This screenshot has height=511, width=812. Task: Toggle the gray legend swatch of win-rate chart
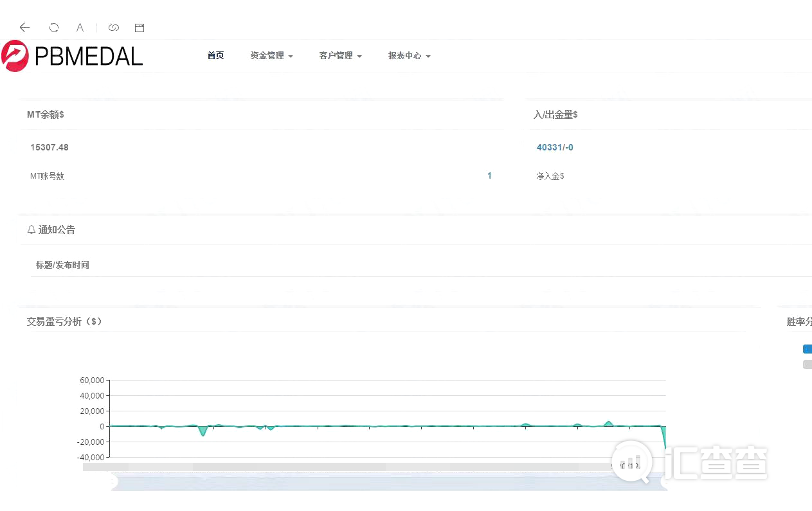point(807,364)
